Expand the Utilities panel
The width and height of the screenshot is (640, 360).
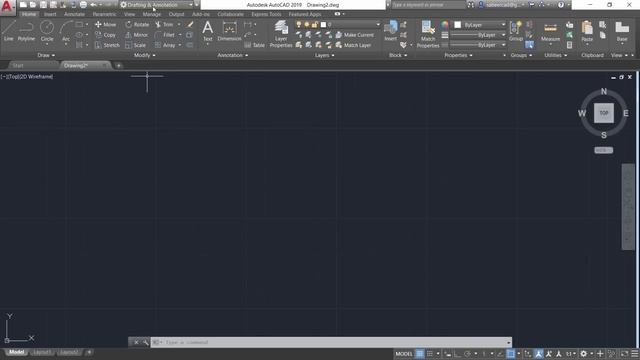(556, 55)
